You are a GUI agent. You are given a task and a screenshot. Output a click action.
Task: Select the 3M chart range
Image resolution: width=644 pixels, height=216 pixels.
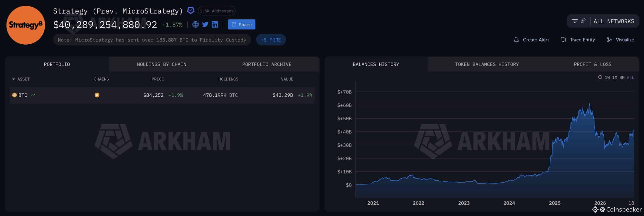[622, 78]
